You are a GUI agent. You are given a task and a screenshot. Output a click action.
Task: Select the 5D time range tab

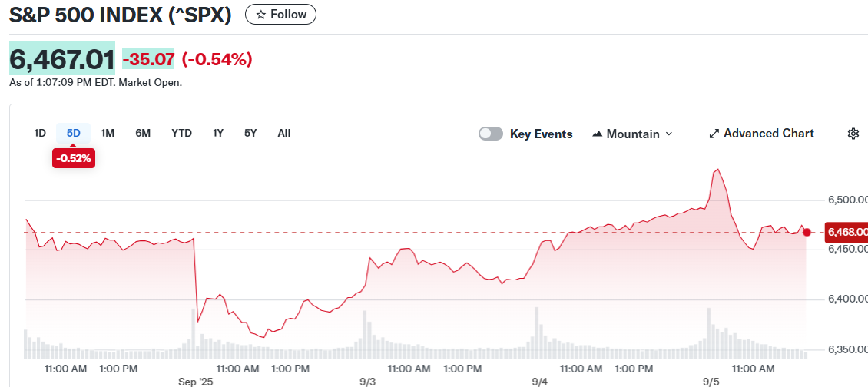[74, 134]
